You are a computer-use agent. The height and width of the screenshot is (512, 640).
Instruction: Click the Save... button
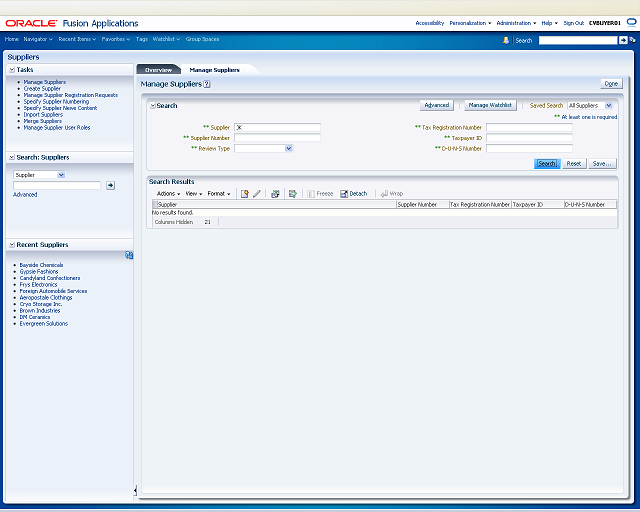[x=602, y=164]
